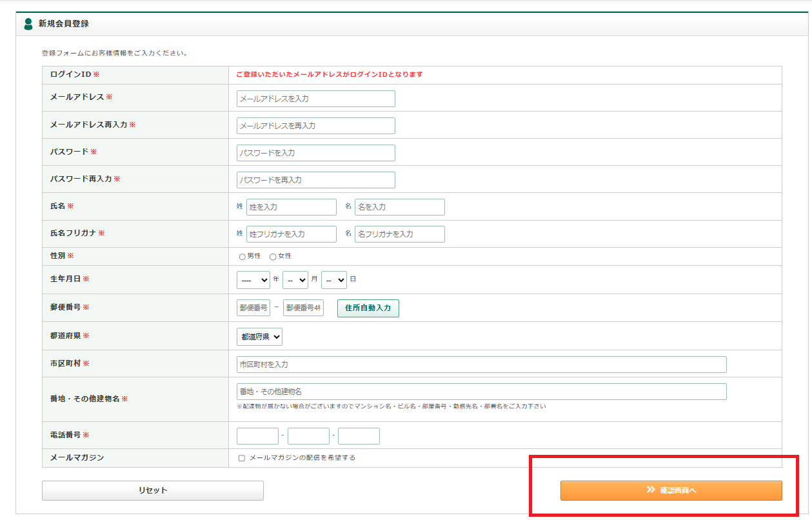This screenshot has width=812, height=520.
Task: Select the 女性 radio button
Action: point(273,257)
